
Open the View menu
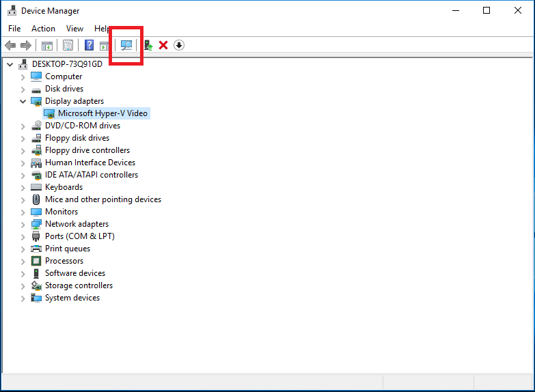74,29
